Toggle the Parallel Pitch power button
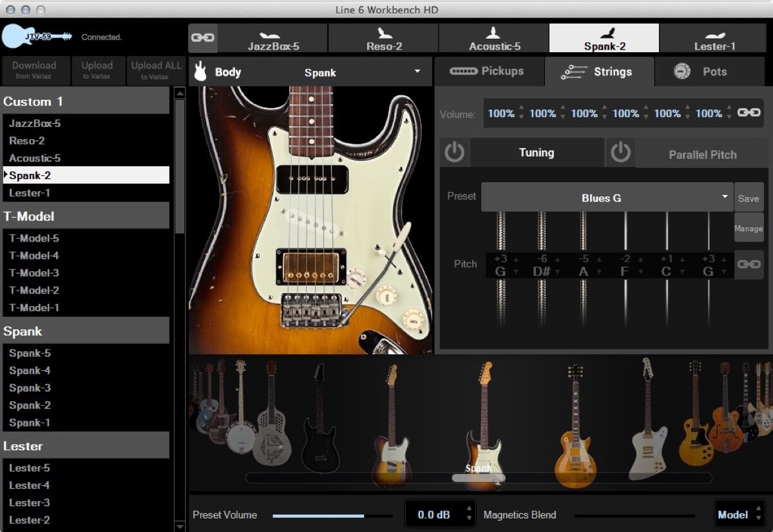 620,153
